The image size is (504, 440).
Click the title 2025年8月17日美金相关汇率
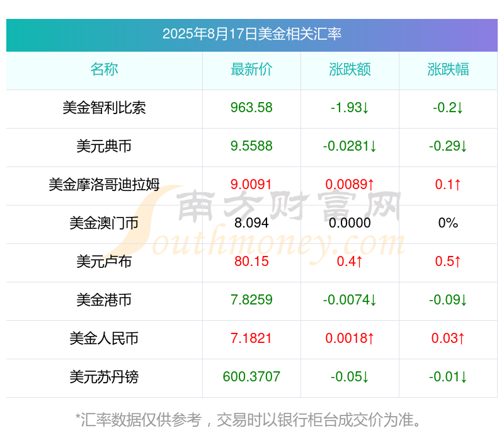click(251, 34)
